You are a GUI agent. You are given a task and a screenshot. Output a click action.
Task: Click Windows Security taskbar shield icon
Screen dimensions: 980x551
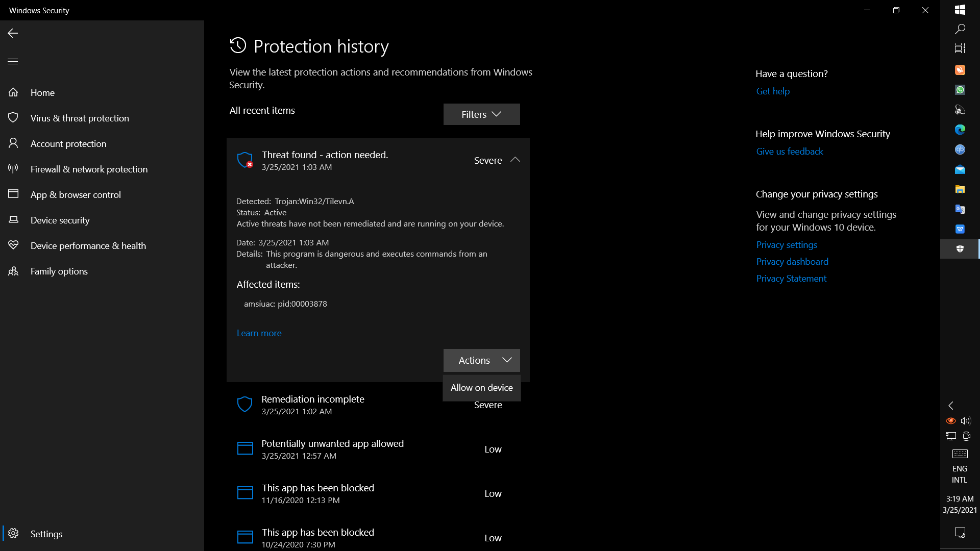pos(960,249)
